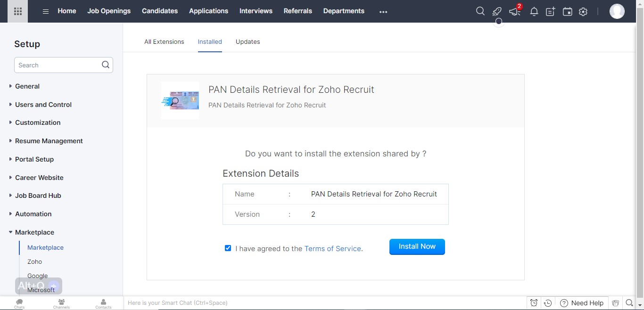Open announcements megaphone icon
644x310 pixels.
pyautogui.click(x=514, y=12)
